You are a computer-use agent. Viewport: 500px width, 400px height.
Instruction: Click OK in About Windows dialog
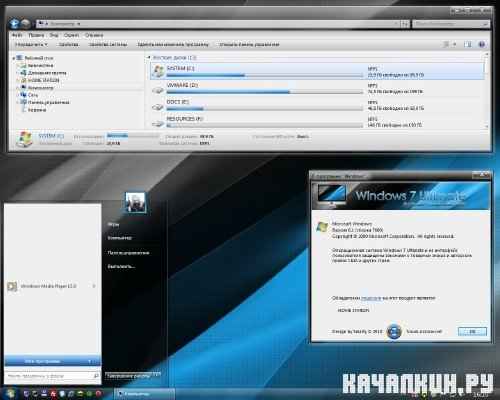[472, 331]
